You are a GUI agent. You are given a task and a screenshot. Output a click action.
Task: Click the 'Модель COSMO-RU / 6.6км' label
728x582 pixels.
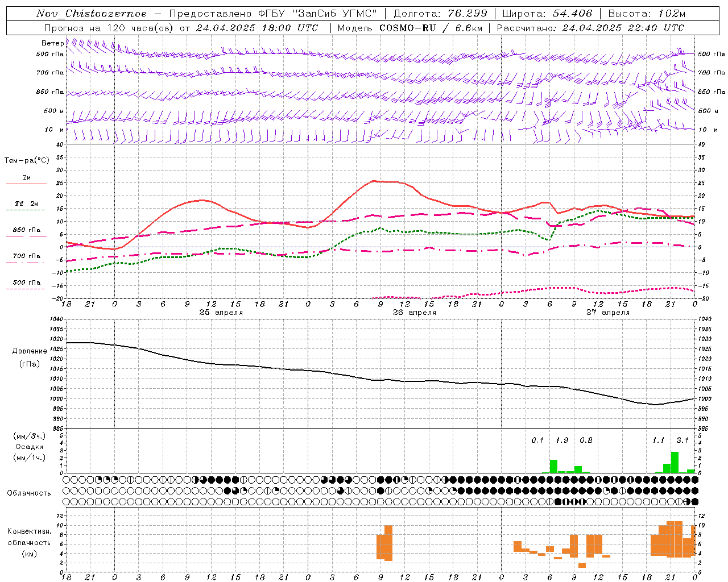pyautogui.click(x=410, y=28)
